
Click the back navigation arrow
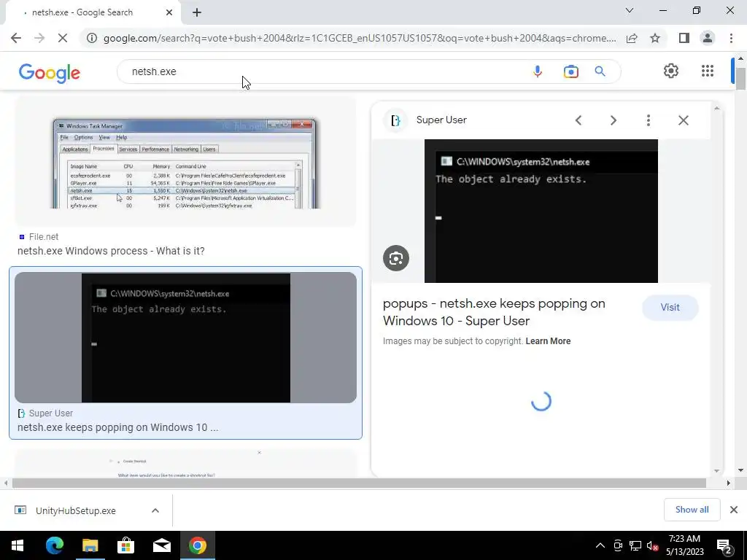coord(16,38)
